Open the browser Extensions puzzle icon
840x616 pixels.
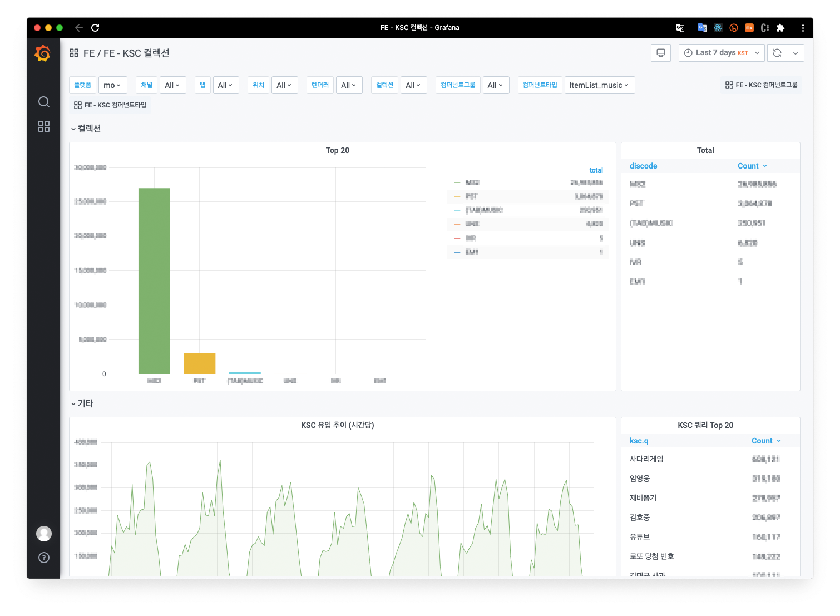pyautogui.click(x=780, y=28)
